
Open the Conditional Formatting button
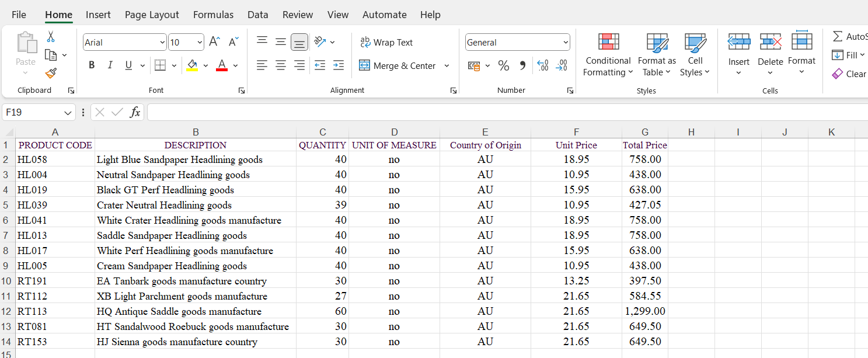608,55
